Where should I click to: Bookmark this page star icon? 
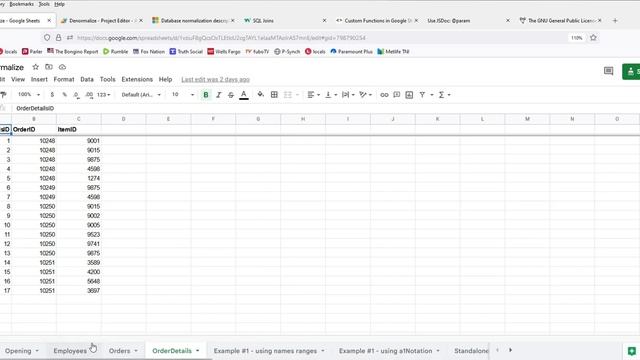[x=593, y=38]
